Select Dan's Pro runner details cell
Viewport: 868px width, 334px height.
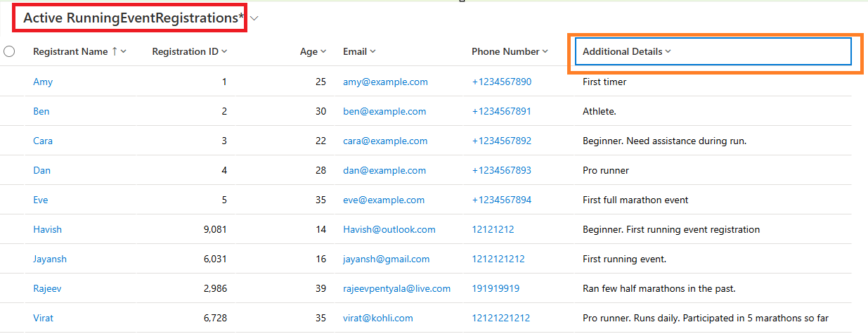coord(606,170)
